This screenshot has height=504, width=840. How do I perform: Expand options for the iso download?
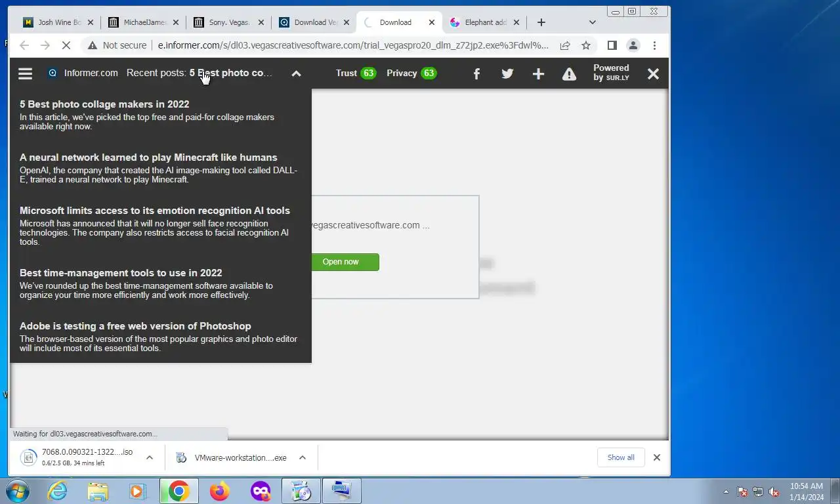[149, 457]
